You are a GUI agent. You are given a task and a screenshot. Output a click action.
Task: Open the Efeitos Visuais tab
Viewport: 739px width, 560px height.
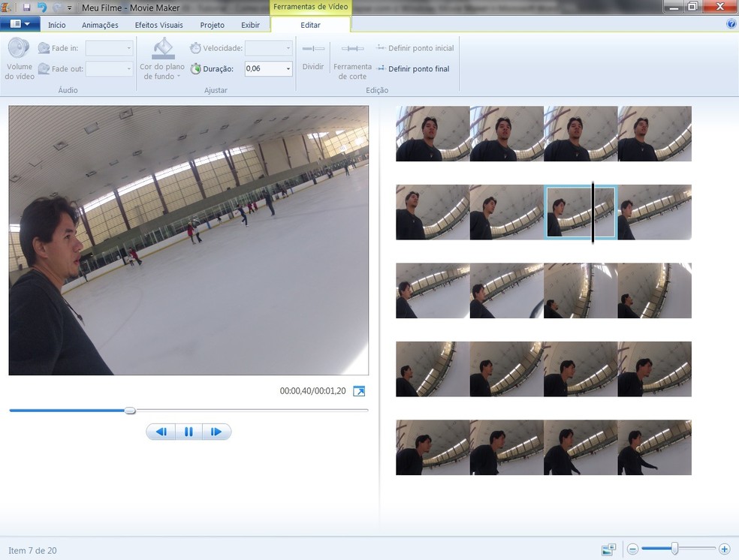point(158,24)
